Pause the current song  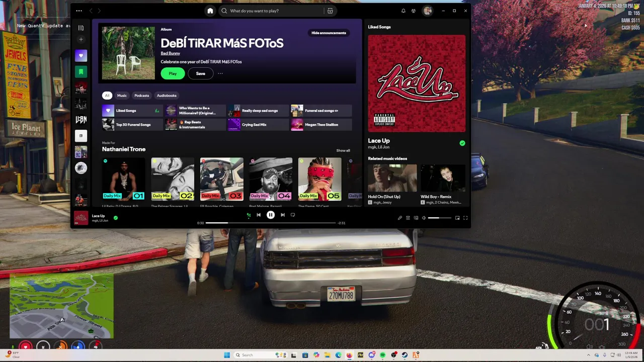[x=271, y=215]
